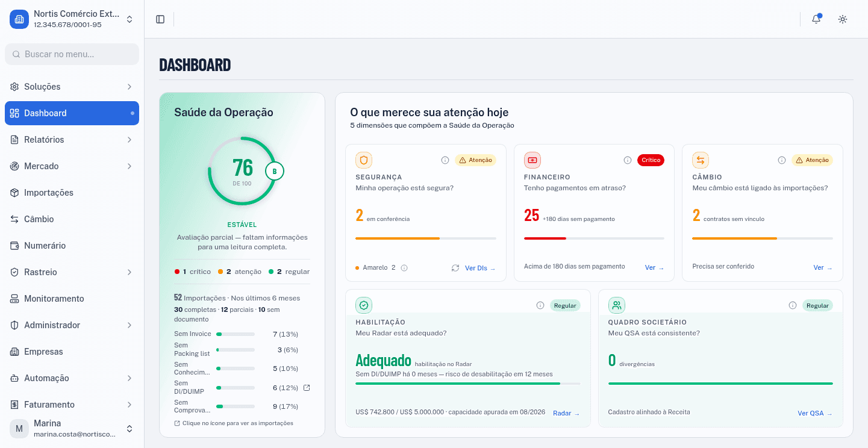This screenshot has width=868, height=448.
Task: Click the Câmbio exchange arrows card icon
Action: (701, 160)
